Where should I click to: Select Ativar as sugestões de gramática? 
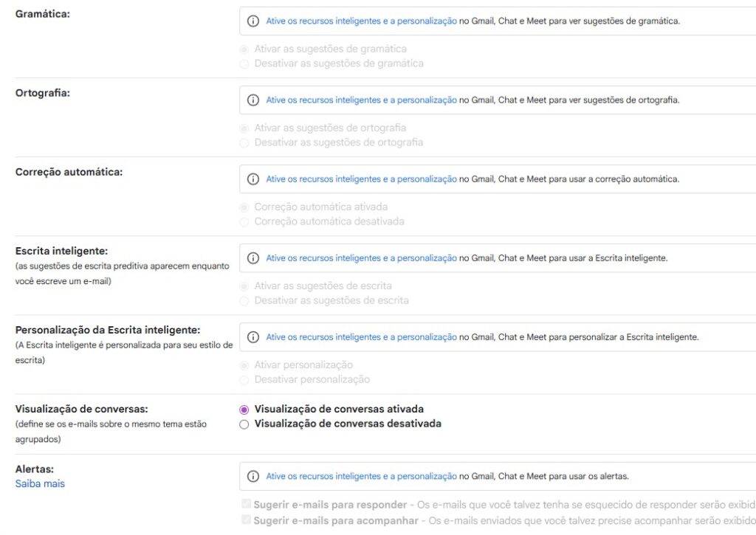244,49
